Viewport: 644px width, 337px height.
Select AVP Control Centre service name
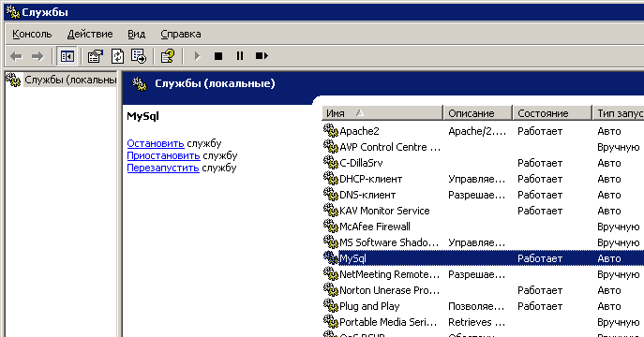[390, 147]
